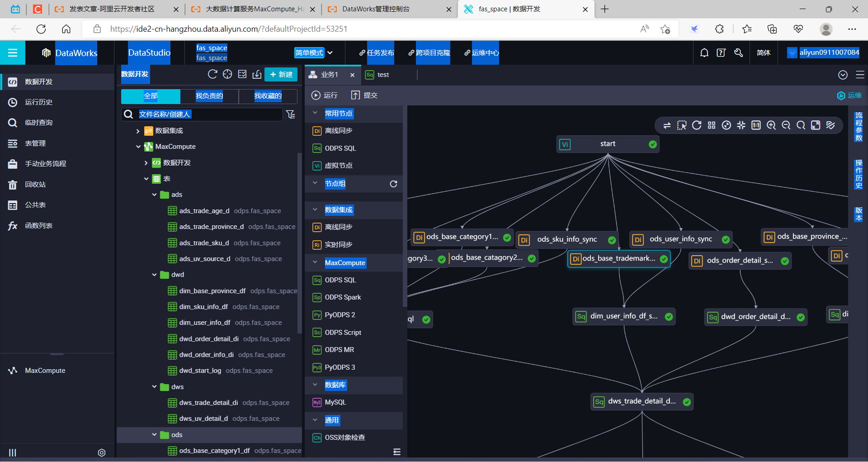
Task: Open the help question mark icon
Action: click(x=721, y=53)
